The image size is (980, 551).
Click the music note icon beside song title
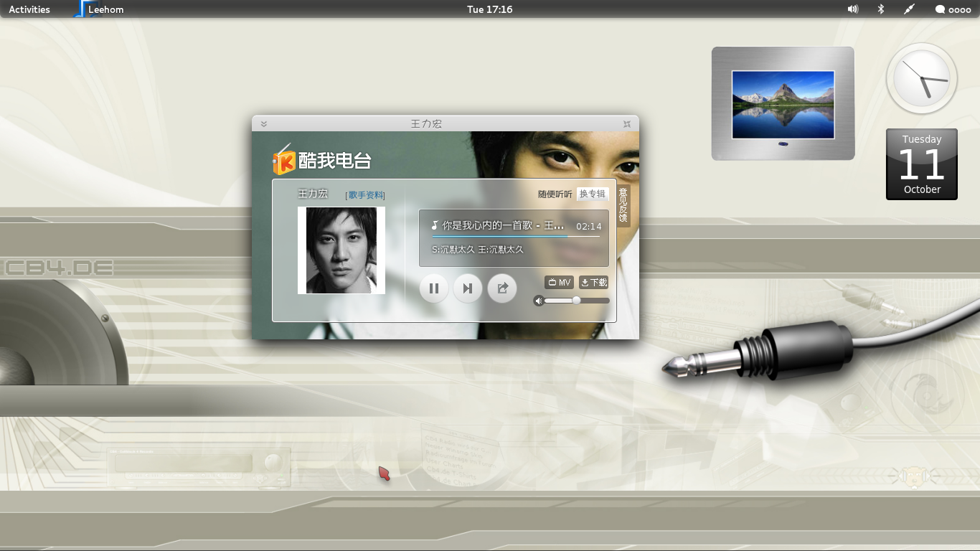tap(435, 225)
